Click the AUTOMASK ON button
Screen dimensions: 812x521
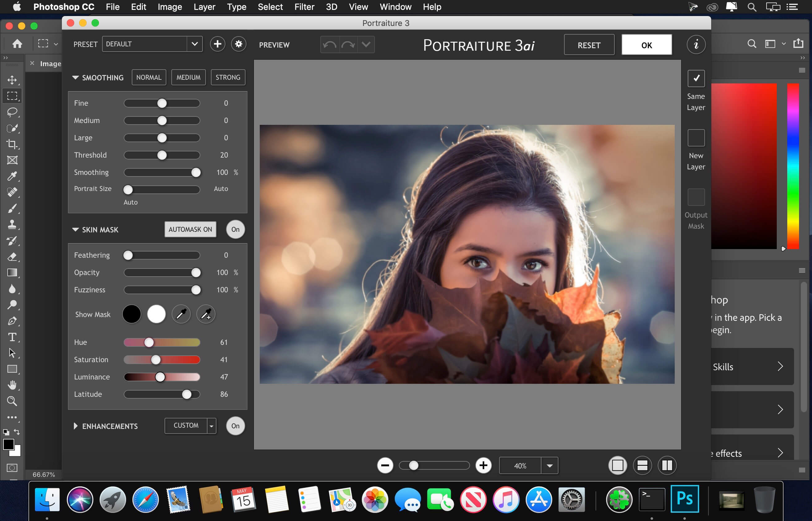(189, 230)
